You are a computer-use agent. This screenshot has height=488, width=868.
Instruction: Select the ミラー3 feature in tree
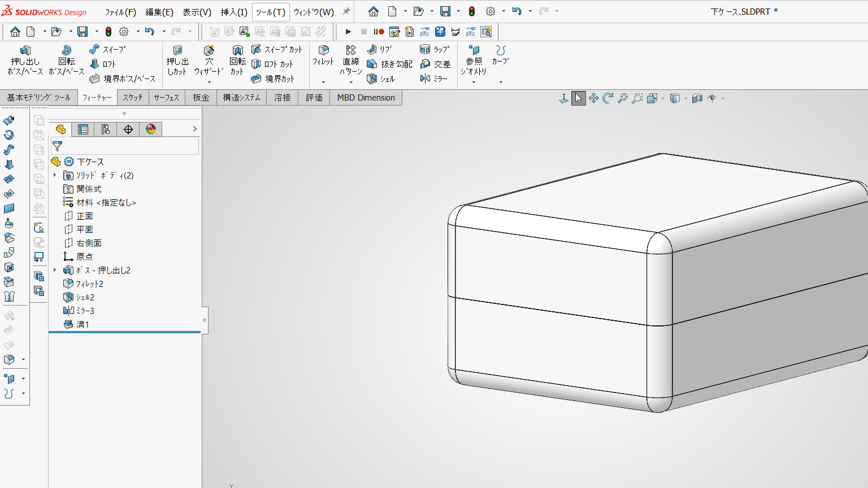point(79,311)
